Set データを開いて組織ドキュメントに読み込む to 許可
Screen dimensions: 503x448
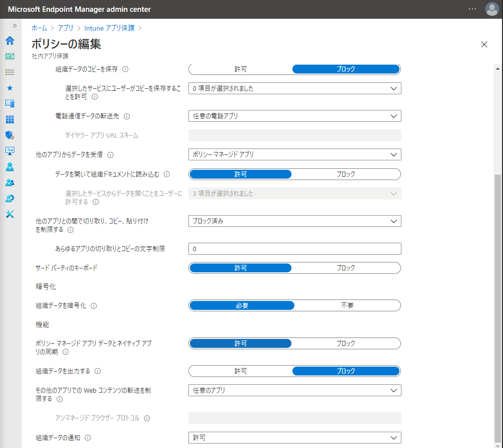pyautogui.click(x=241, y=174)
